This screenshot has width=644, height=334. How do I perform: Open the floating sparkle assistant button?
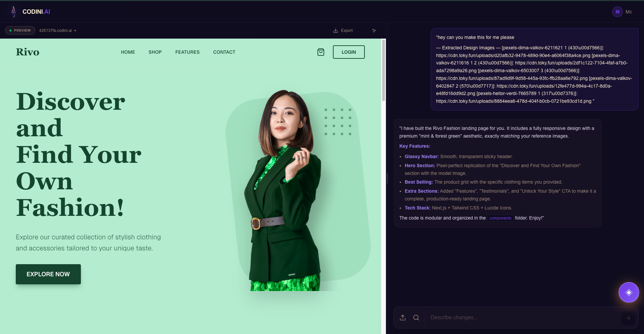point(629,292)
